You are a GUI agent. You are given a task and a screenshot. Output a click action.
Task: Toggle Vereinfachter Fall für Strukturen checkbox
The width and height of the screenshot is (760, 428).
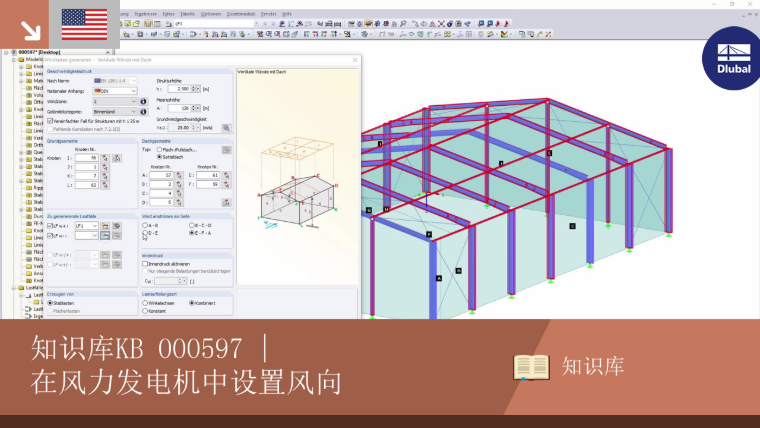tap(50, 121)
